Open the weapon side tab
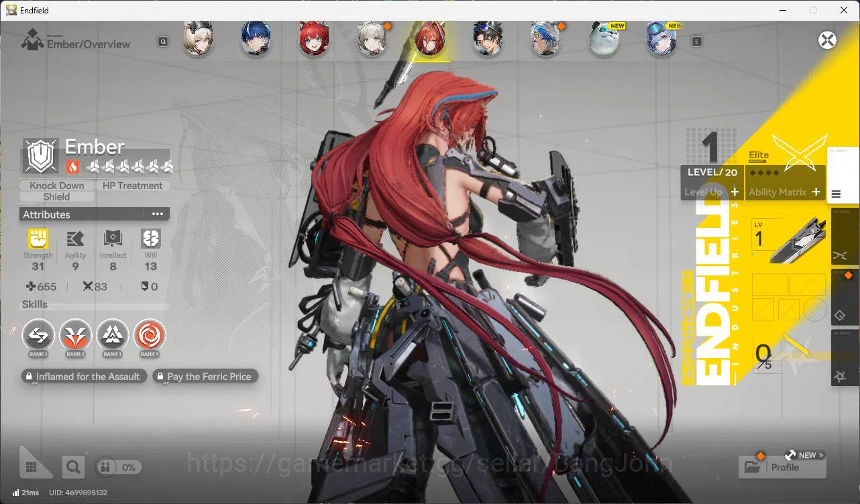Screen dimensions: 860x504 [845, 236]
